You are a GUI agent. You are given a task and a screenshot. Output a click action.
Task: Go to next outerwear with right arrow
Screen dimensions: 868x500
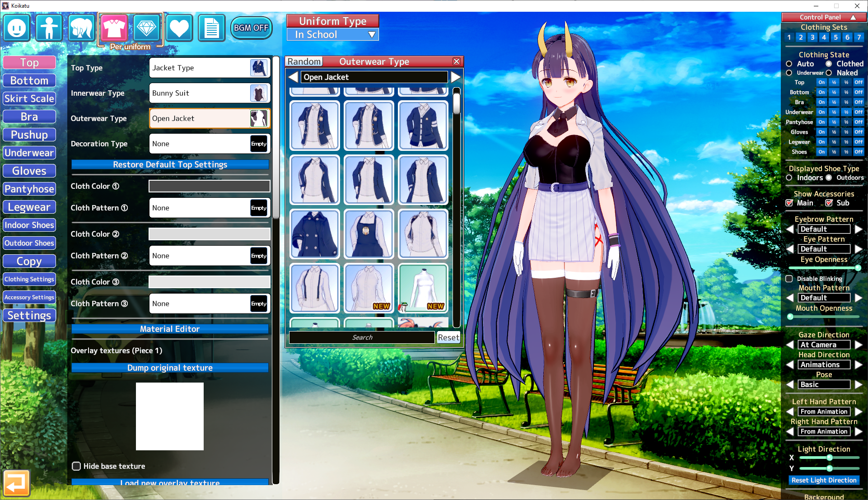(456, 77)
